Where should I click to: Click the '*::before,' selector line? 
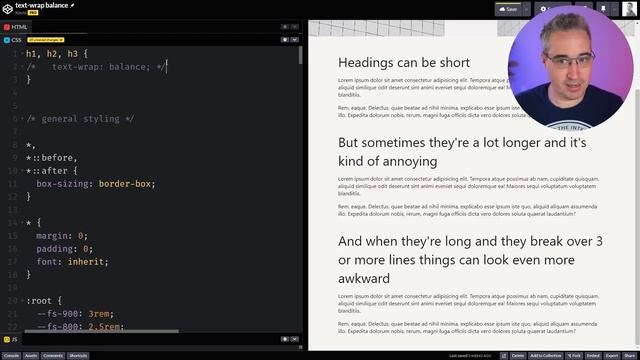(51, 158)
